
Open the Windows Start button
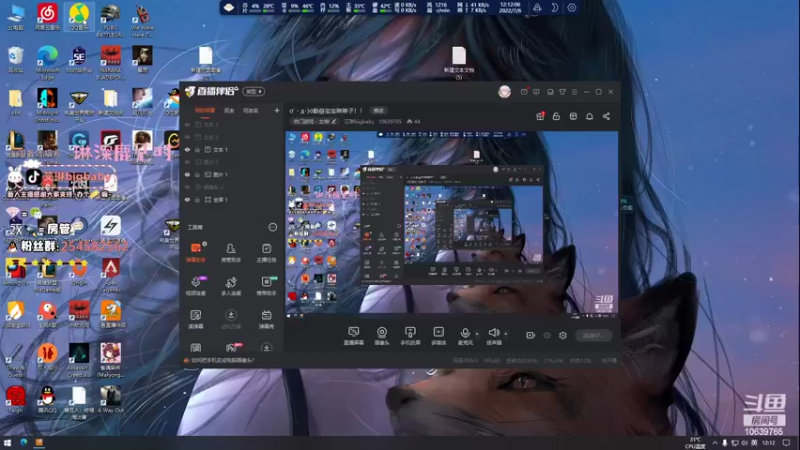pos(8,442)
